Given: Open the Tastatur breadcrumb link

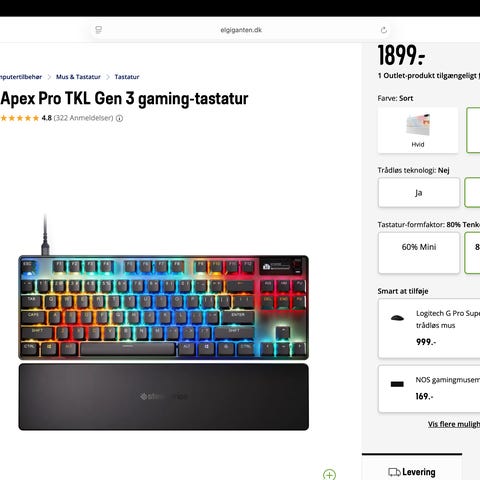Looking at the screenshot, I should [x=127, y=77].
